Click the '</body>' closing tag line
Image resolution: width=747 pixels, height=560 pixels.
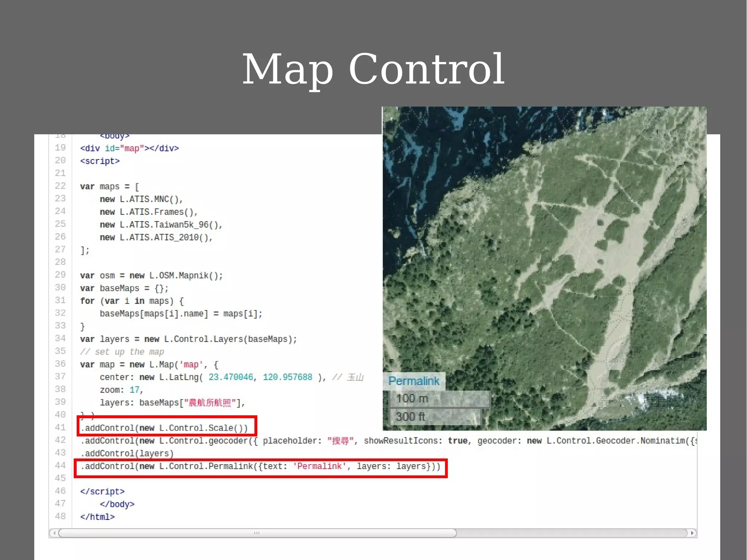(x=117, y=505)
